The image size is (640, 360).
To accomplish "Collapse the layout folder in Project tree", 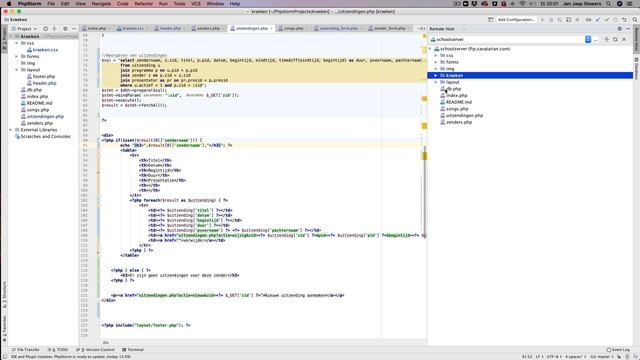I will [16, 70].
